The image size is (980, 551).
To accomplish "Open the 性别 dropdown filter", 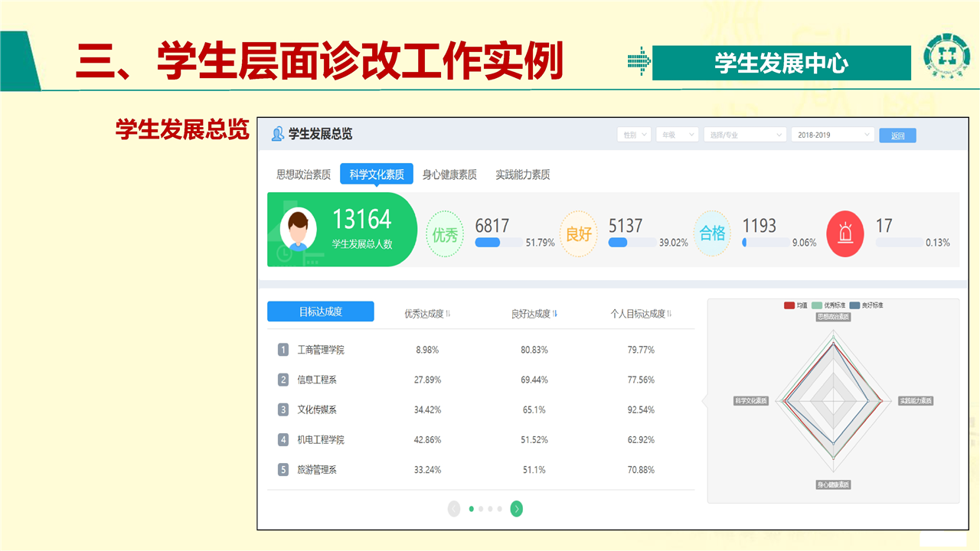I will click(x=634, y=135).
